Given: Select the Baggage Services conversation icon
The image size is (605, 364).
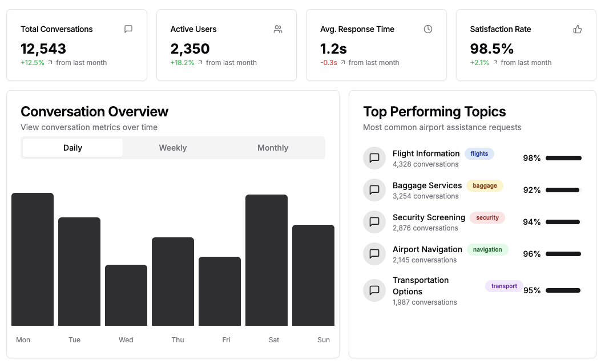Looking at the screenshot, I should pyautogui.click(x=374, y=190).
